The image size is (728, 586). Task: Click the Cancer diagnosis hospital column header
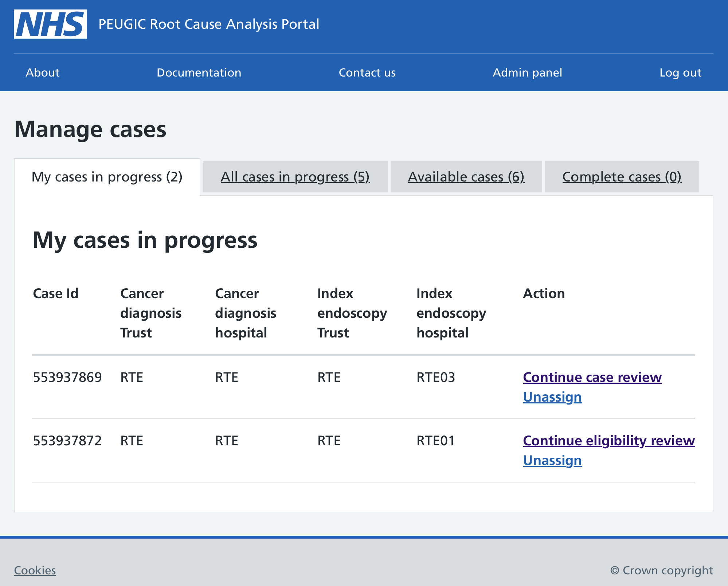pyautogui.click(x=246, y=313)
